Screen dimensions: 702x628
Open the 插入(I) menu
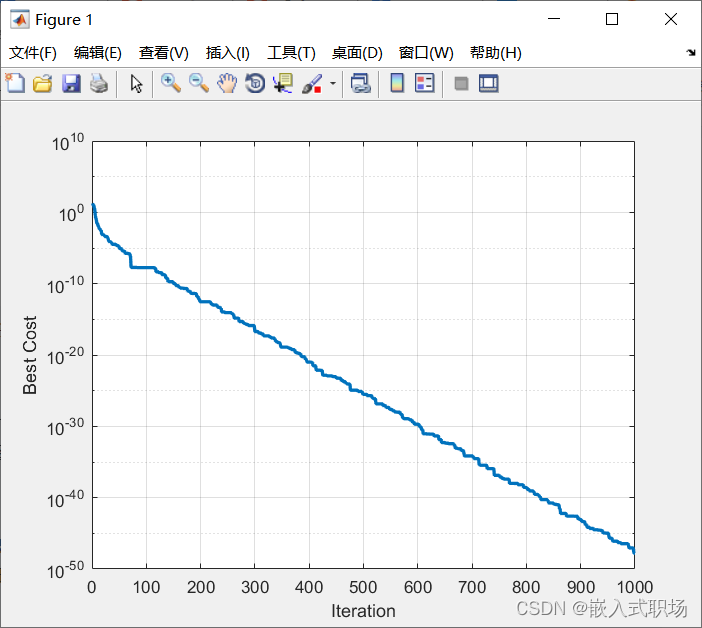point(227,53)
